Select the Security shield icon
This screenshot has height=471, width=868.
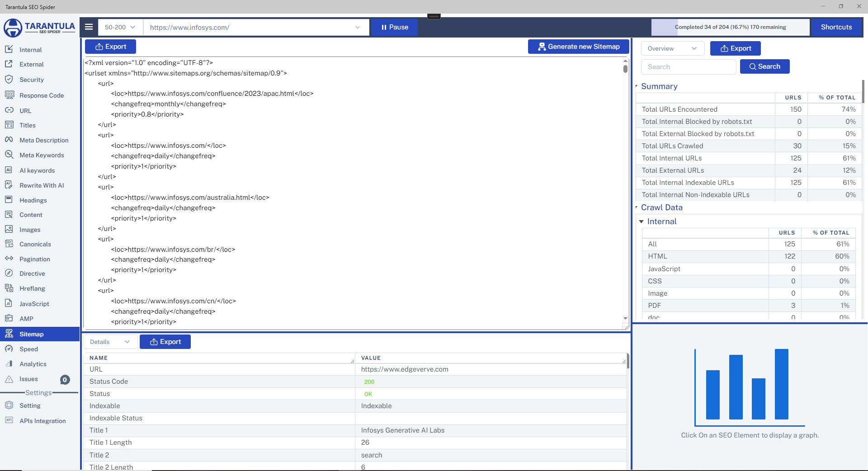tap(9, 79)
